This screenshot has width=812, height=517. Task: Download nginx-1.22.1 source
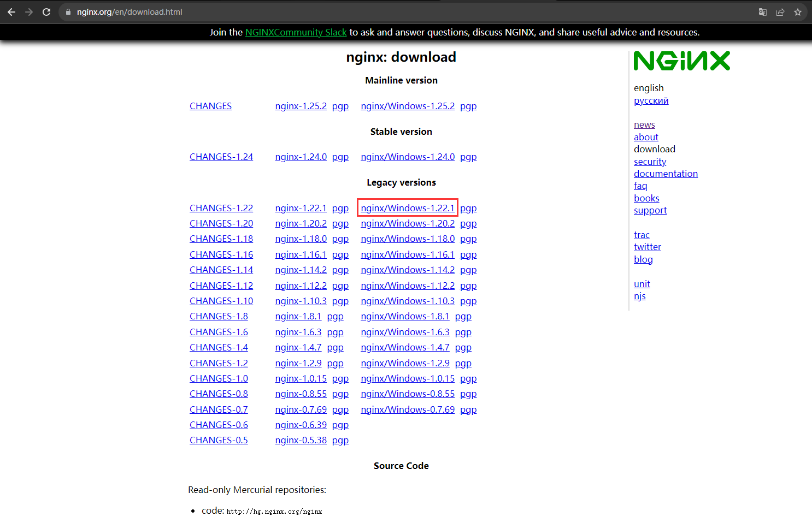point(301,208)
